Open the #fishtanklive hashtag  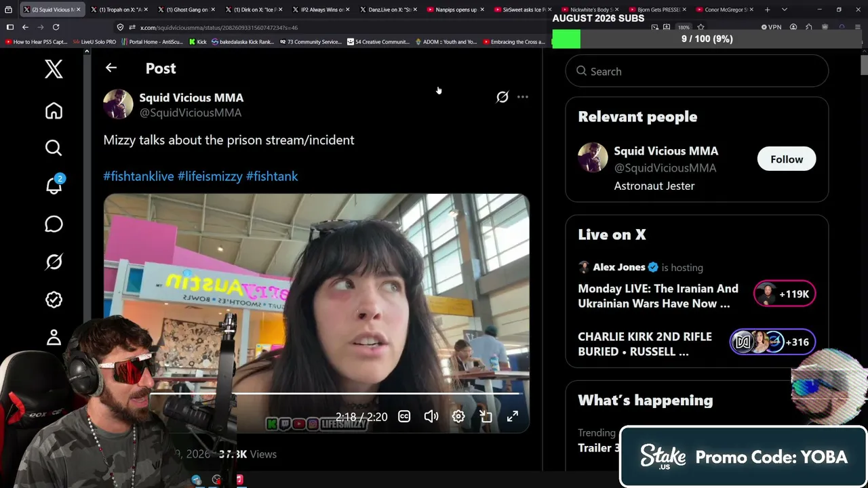(x=138, y=176)
